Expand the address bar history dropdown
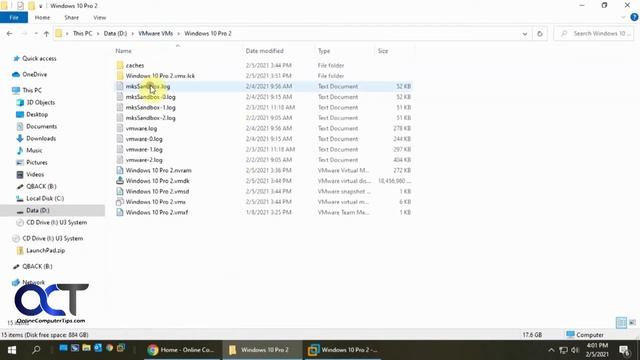The height and width of the screenshot is (360, 640). click(524, 34)
